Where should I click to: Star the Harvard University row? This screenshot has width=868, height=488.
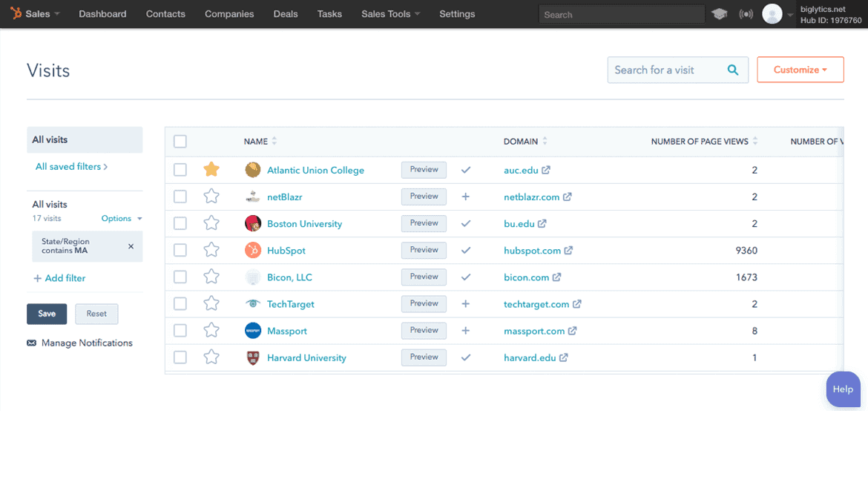click(211, 357)
